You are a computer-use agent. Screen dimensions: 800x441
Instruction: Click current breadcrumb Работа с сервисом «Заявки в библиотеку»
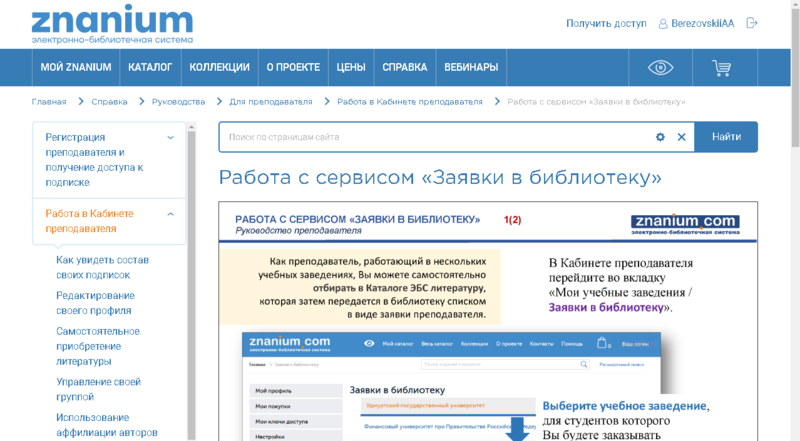click(596, 102)
